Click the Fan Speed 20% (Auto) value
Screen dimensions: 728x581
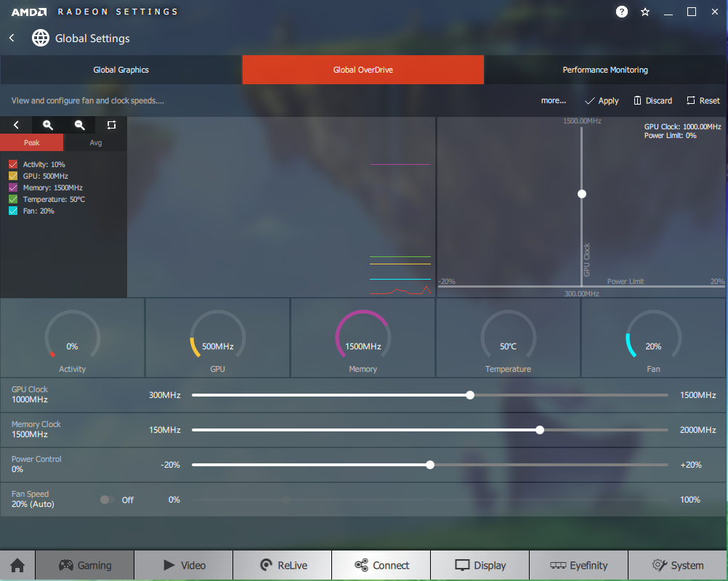click(x=33, y=504)
